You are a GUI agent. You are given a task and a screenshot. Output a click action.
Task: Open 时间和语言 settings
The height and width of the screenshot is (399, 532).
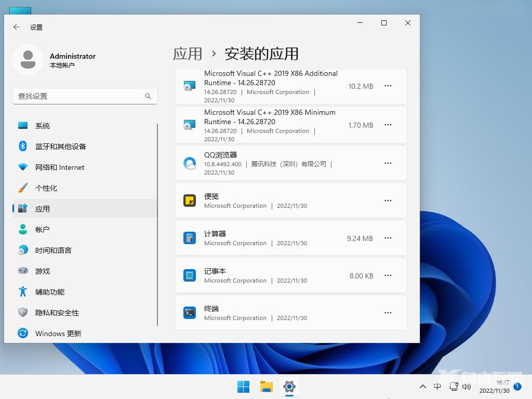pyautogui.click(x=55, y=250)
